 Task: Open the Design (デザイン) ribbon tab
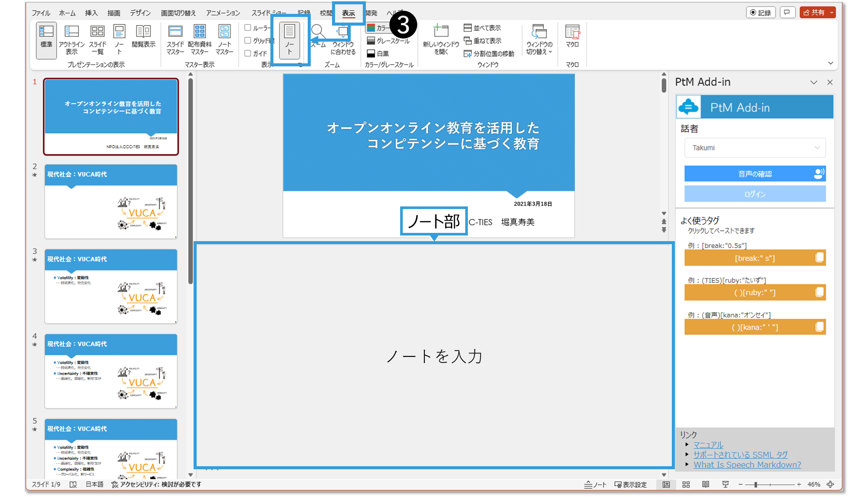tap(140, 13)
